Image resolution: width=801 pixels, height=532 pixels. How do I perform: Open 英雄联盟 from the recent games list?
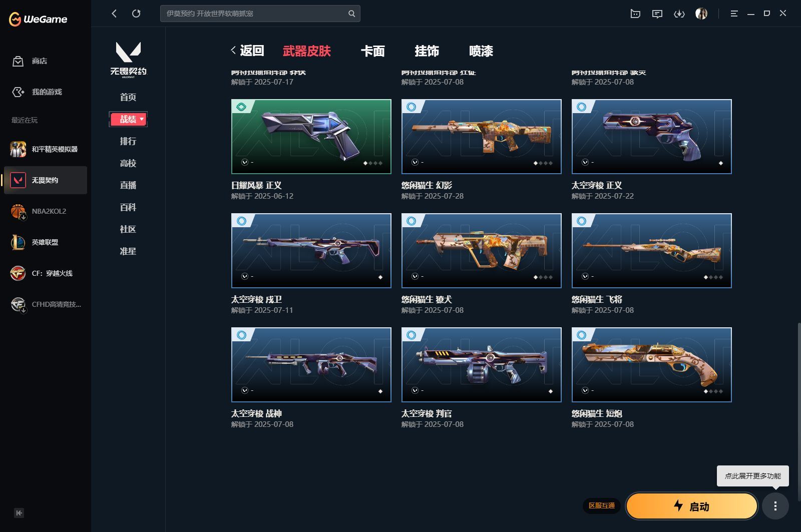[18, 242]
